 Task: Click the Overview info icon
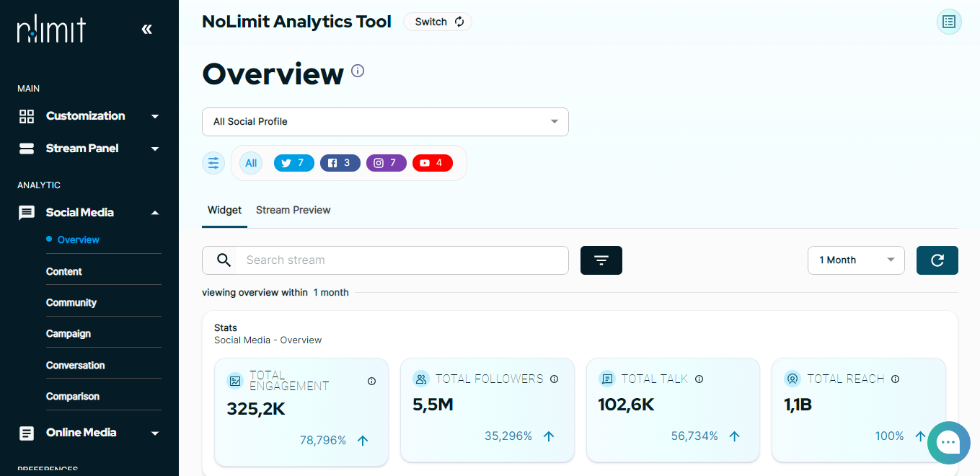[358, 71]
